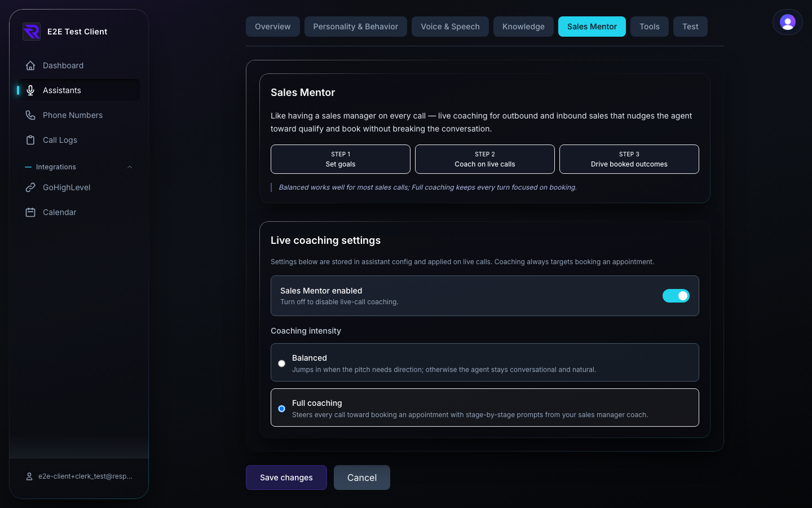Select the Full coaching radio option
This screenshot has height=508, width=812.
click(281, 409)
